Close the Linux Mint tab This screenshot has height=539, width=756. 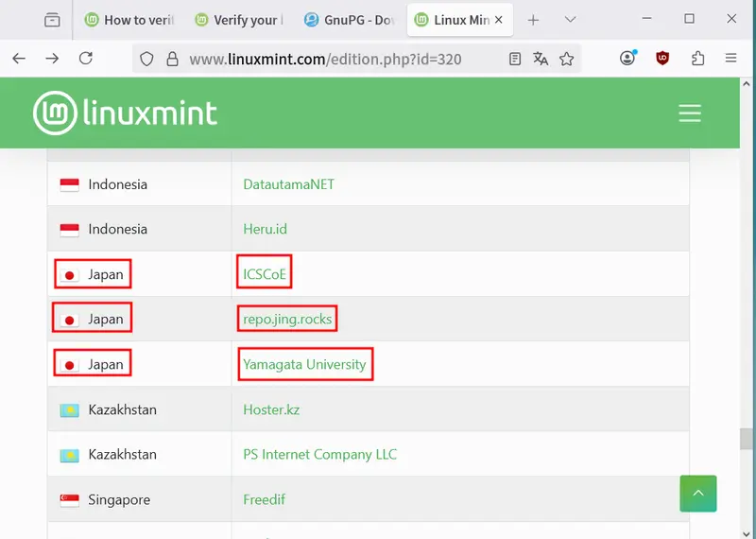pyautogui.click(x=499, y=20)
